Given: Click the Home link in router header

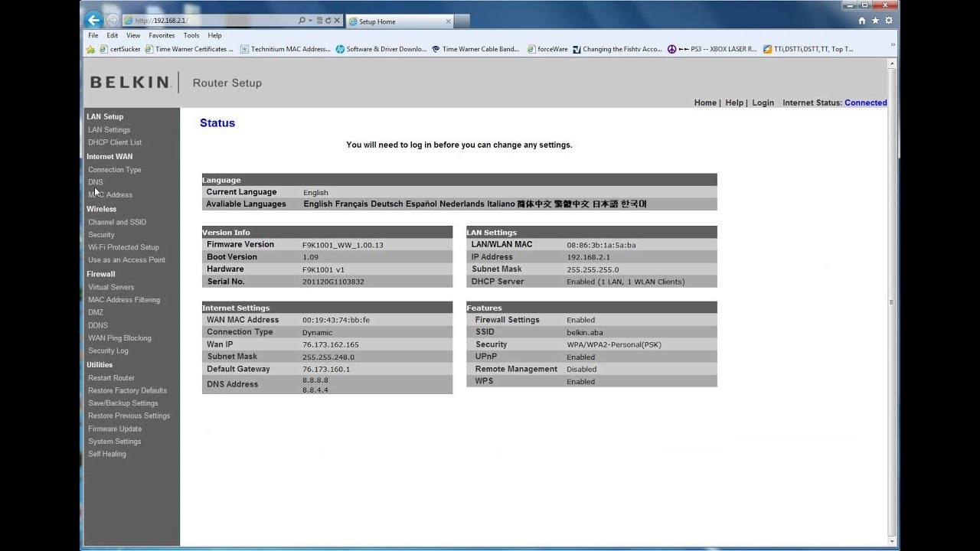Looking at the screenshot, I should (705, 103).
